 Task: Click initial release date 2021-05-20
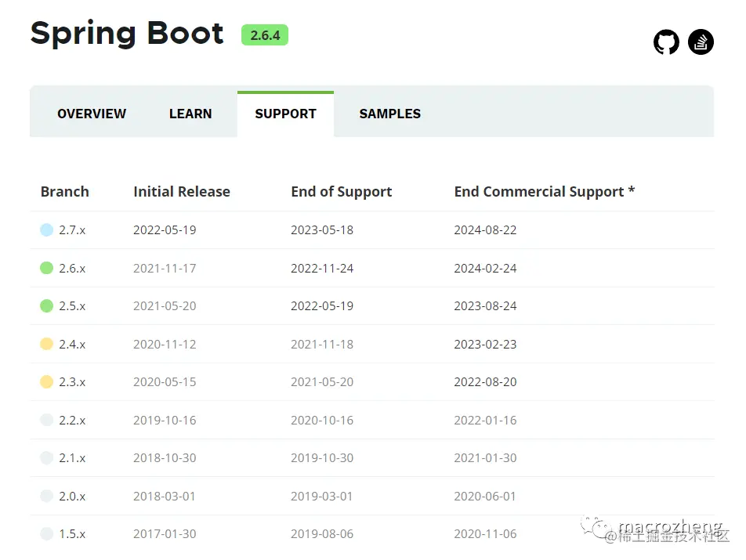(x=165, y=306)
